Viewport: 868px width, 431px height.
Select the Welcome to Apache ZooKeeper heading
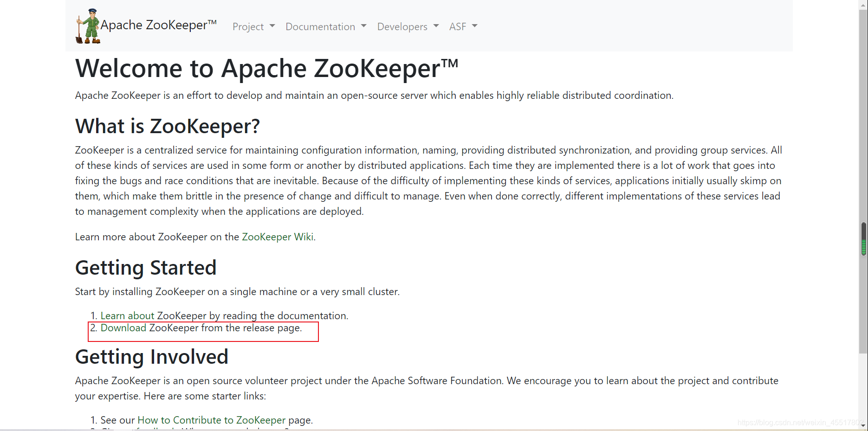coord(267,68)
